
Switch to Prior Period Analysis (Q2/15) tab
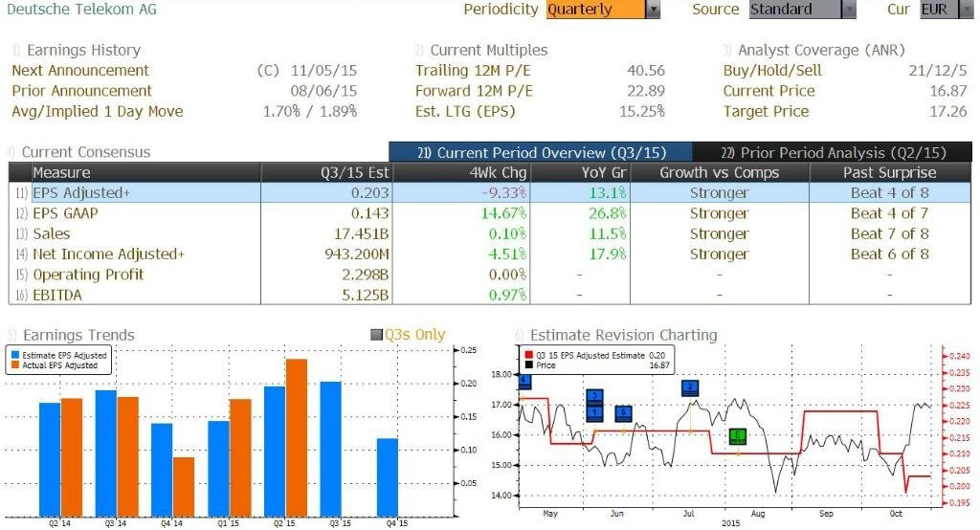pyautogui.click(x=834, y=152)
